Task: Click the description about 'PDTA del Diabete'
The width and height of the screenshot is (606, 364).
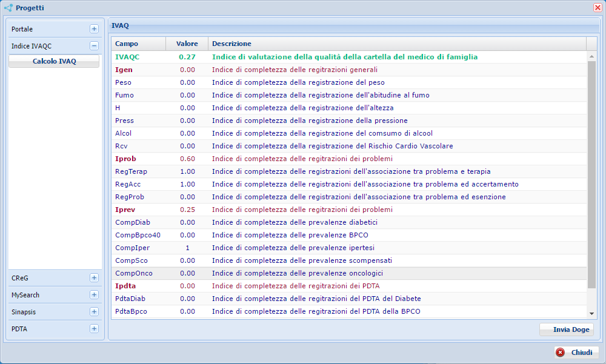Action: pos(316,299)
